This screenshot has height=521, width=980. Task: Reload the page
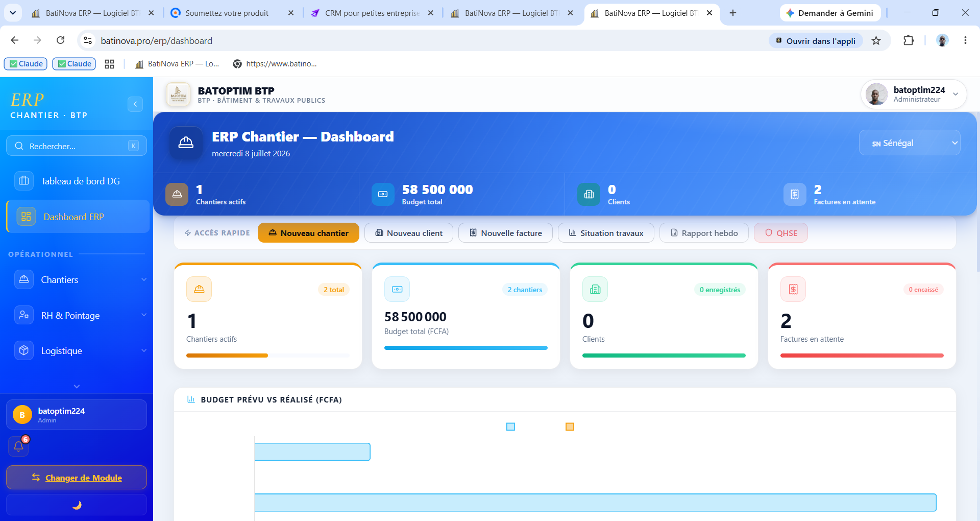[x=60, y=40]
